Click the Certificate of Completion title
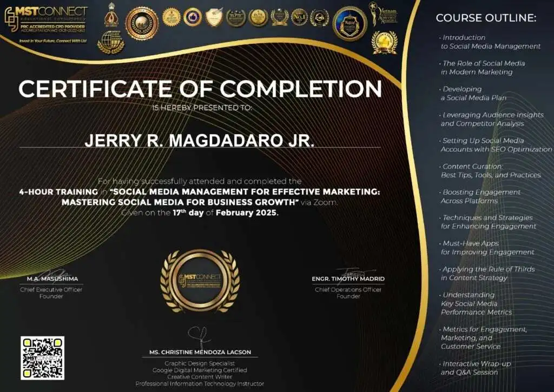 coord(200,89)
